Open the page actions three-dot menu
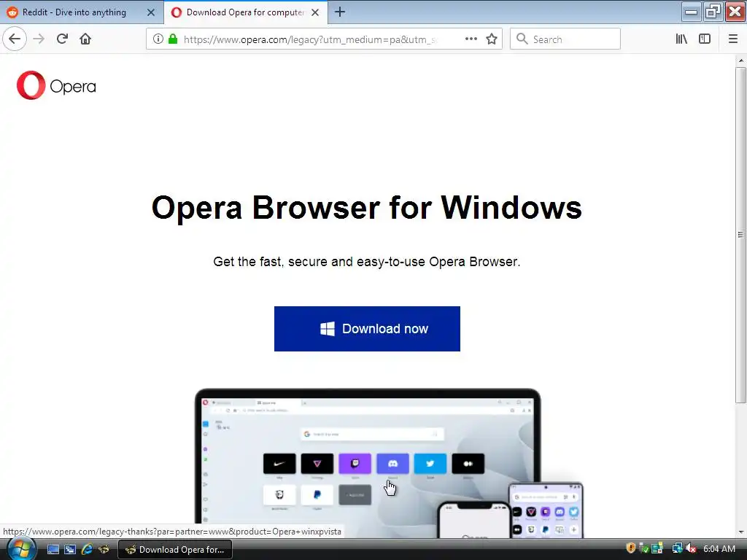Viewport: 747px width, 560px height. 471,39
